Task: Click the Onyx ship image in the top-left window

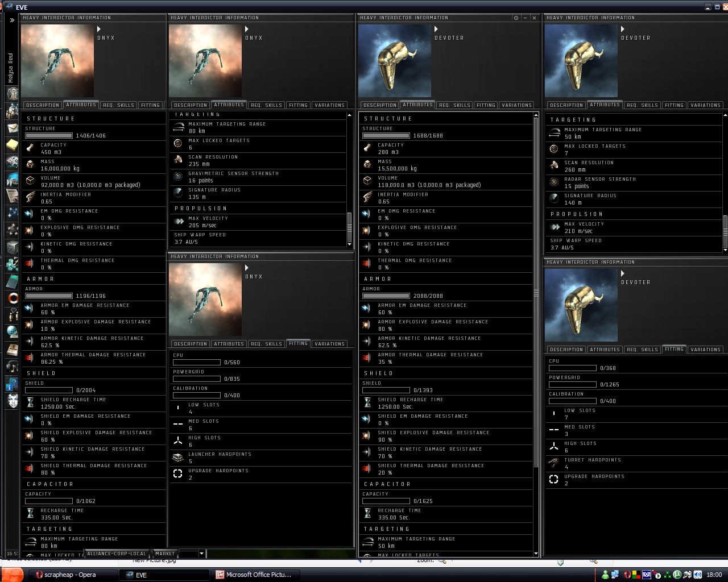Action: point(57,61)
